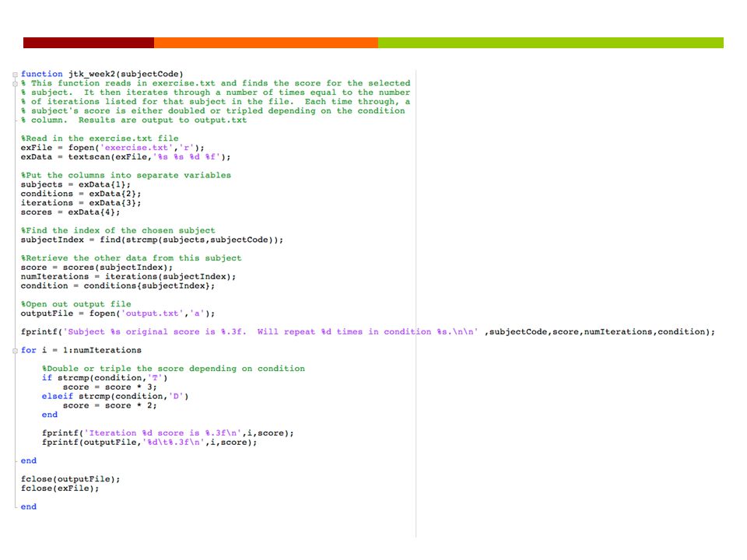Click the line 'subjectIndex = find(strcmp(subjects,subjectCode));'
The width and height of the screenshot is (747, 560).
click(152, 240)
